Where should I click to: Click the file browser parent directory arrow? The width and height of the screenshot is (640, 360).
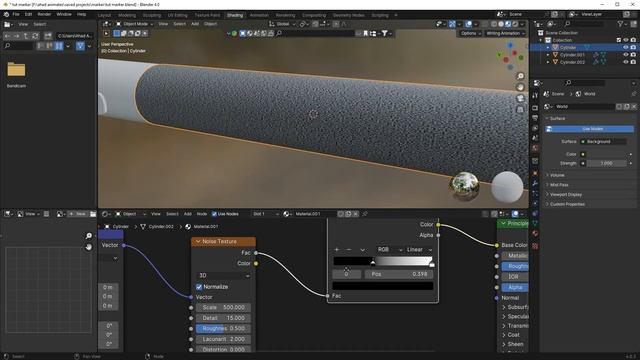click(x=26, y=36)
